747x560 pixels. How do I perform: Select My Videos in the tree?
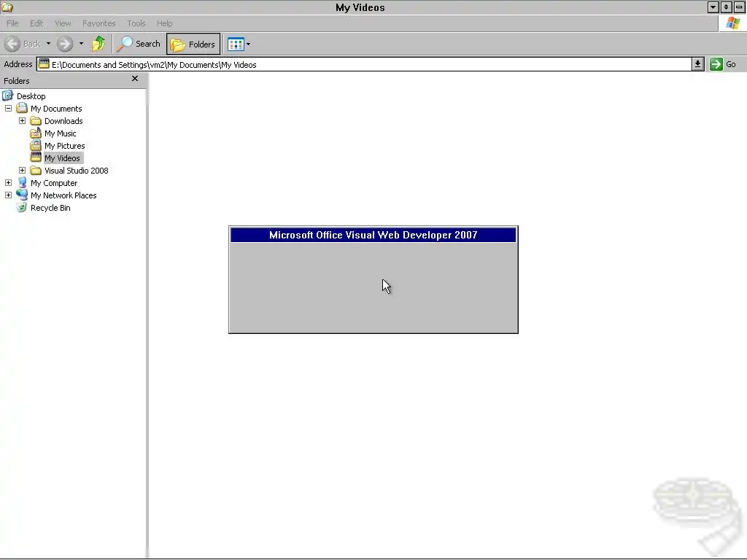(63, 158)
